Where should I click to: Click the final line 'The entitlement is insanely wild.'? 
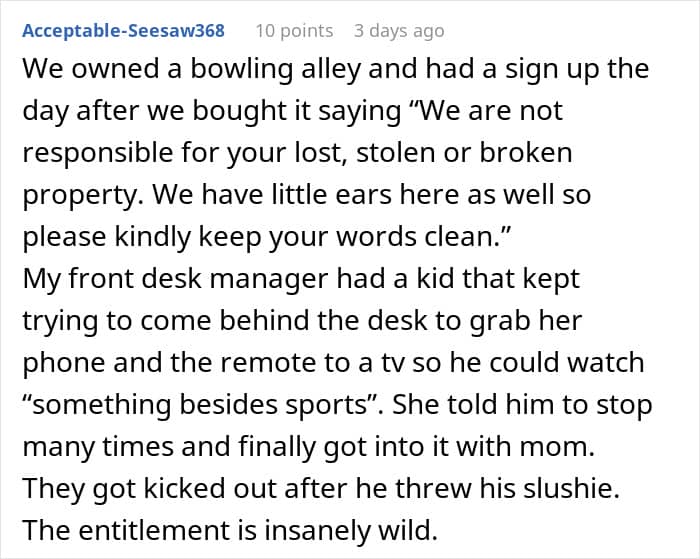(x=230, y=530)
